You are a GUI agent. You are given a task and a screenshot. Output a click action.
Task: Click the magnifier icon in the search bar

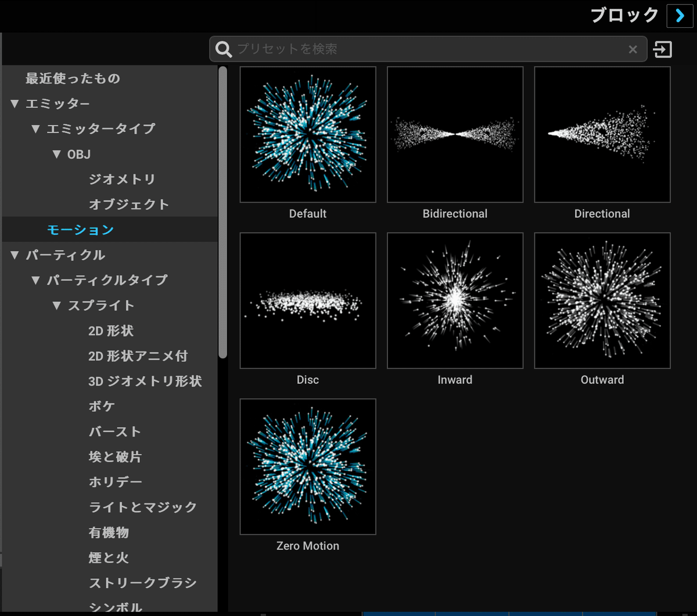pos(223,49)
